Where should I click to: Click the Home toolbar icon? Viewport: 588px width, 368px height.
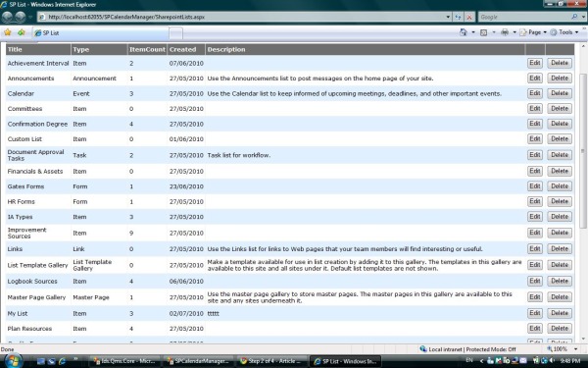[464, 32]
